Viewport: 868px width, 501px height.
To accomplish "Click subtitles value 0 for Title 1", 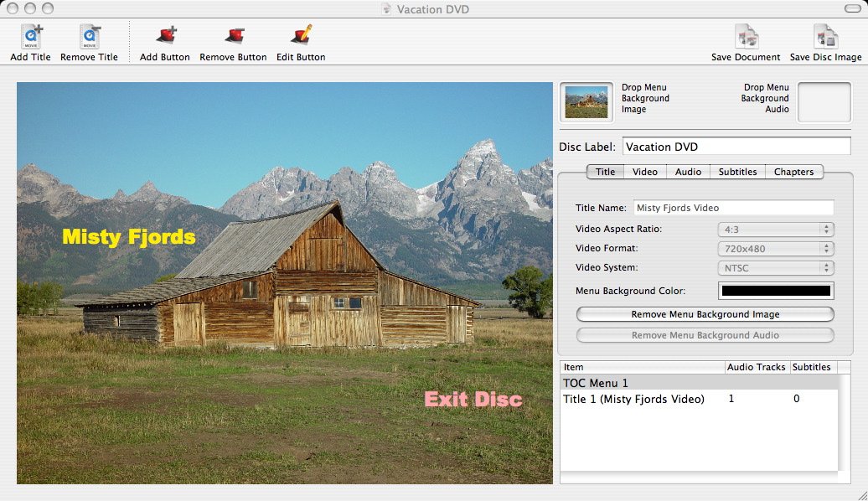I will (797, 399).
